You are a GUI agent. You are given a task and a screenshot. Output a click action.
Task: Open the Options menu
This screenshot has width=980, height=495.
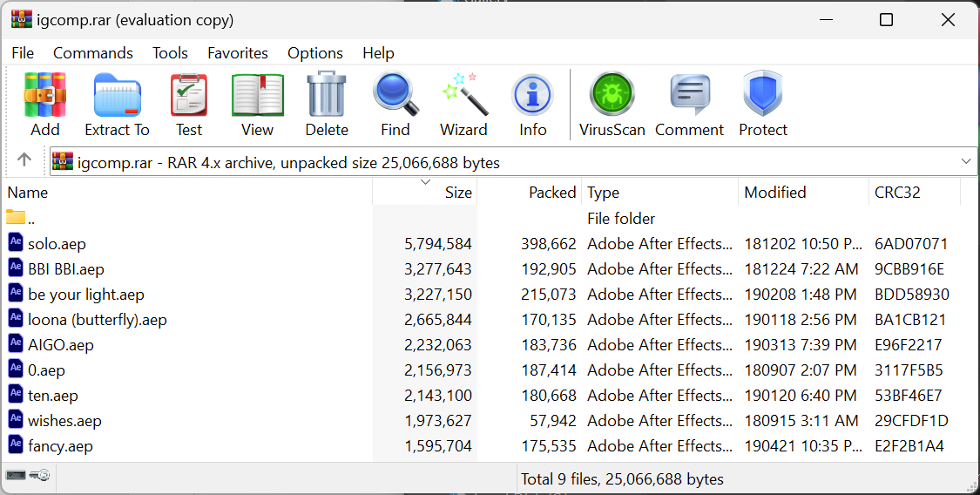click(x=315, y=53)
